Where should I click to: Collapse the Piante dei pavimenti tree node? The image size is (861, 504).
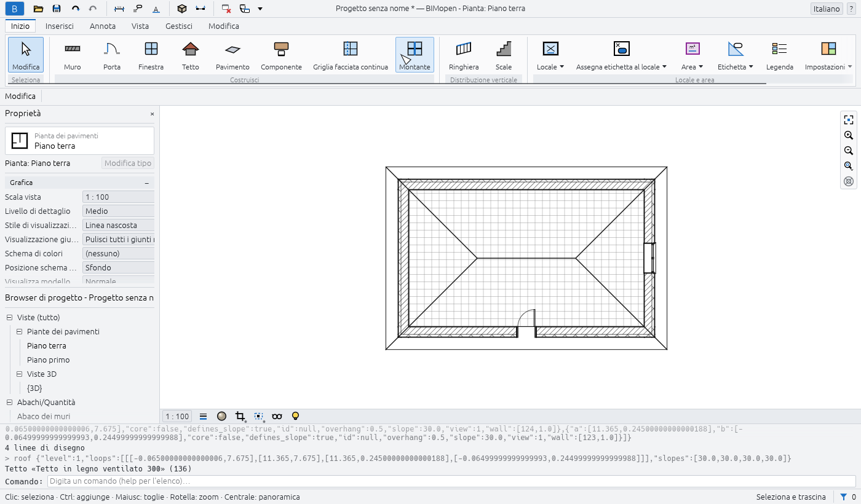click(x=20, y=331)
